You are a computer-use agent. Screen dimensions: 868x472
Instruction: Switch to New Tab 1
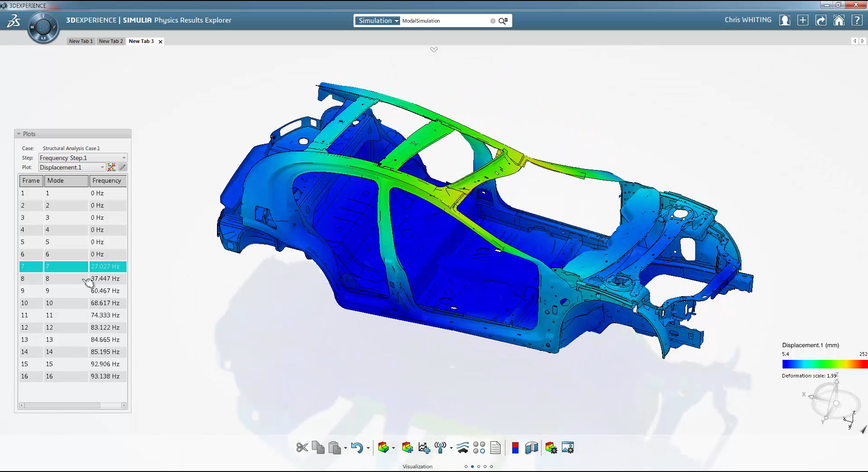coord(81,41)
